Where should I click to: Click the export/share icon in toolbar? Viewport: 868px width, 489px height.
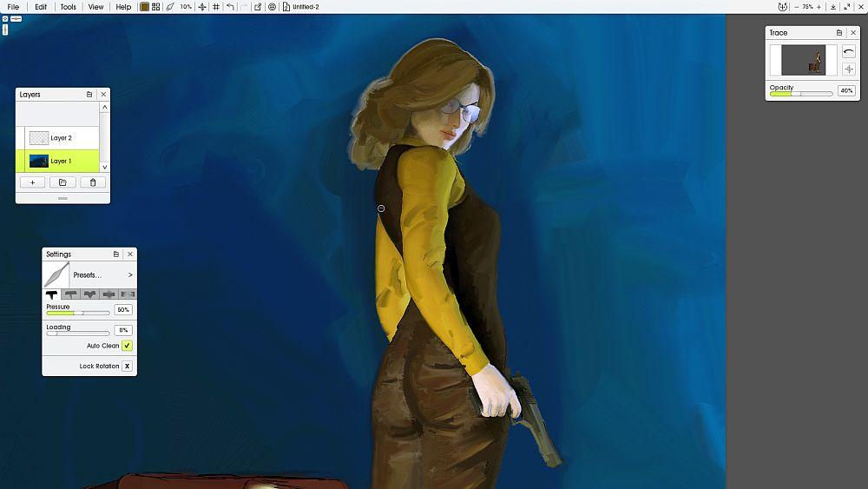258,7
